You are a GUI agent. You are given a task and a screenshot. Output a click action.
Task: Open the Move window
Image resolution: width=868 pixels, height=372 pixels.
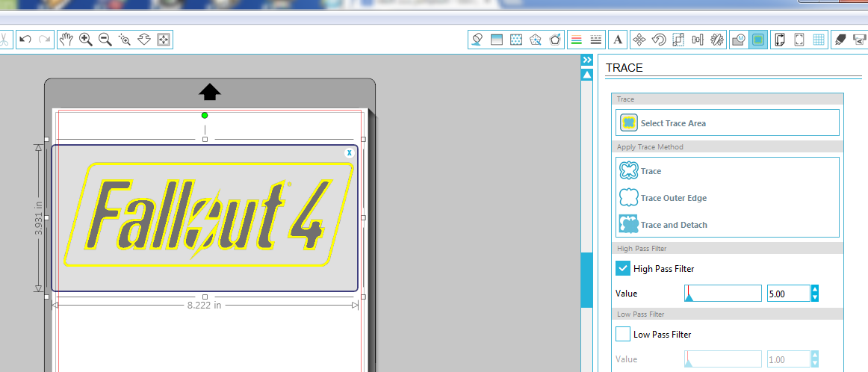[x=639, y=40]
